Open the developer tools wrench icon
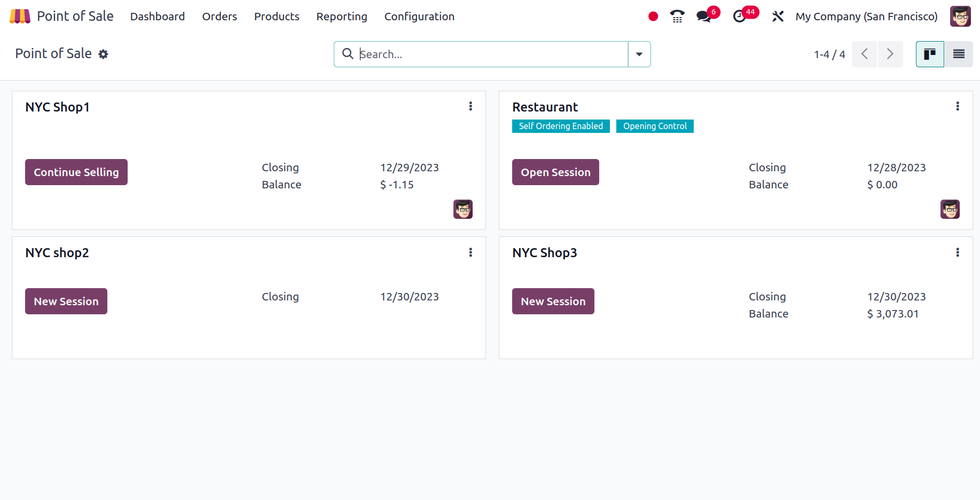 (x=778, y=17)
